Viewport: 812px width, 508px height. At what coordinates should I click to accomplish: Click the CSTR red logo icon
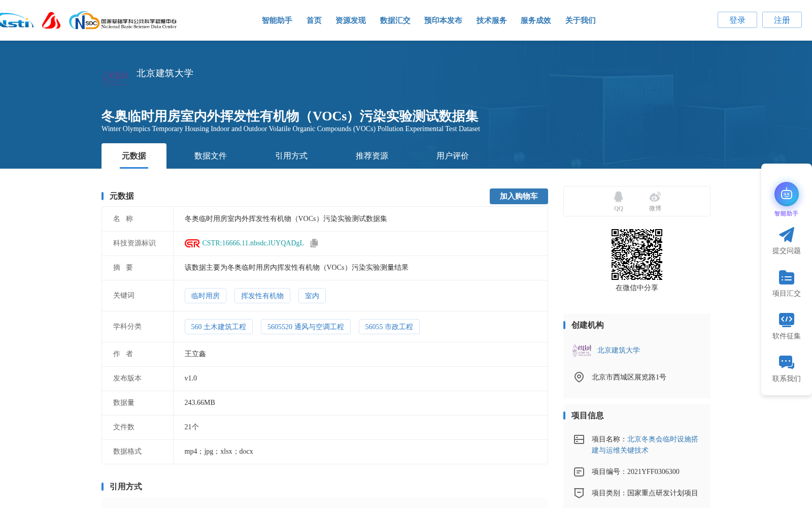192,243
